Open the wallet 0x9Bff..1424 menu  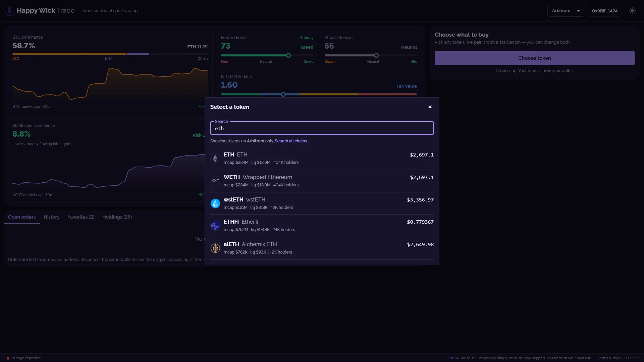[604, 11]
